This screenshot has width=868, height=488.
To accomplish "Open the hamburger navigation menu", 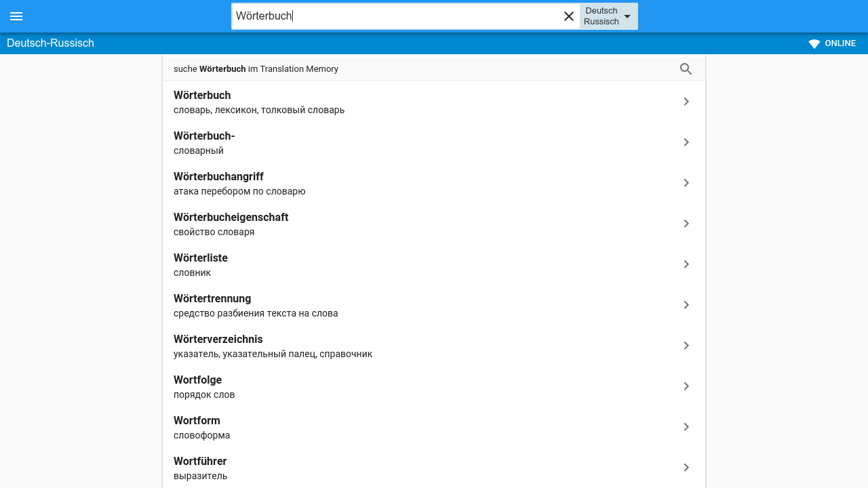I will point(16,16).
